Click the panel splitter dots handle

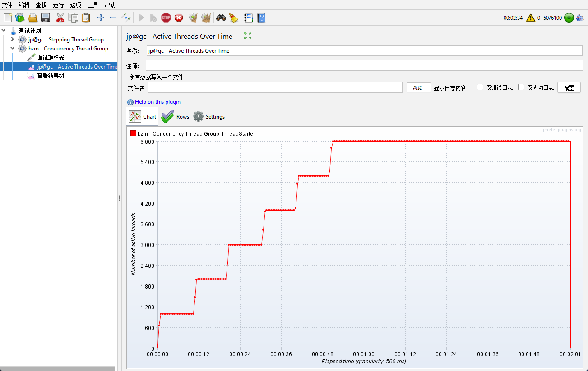[120, 198]
